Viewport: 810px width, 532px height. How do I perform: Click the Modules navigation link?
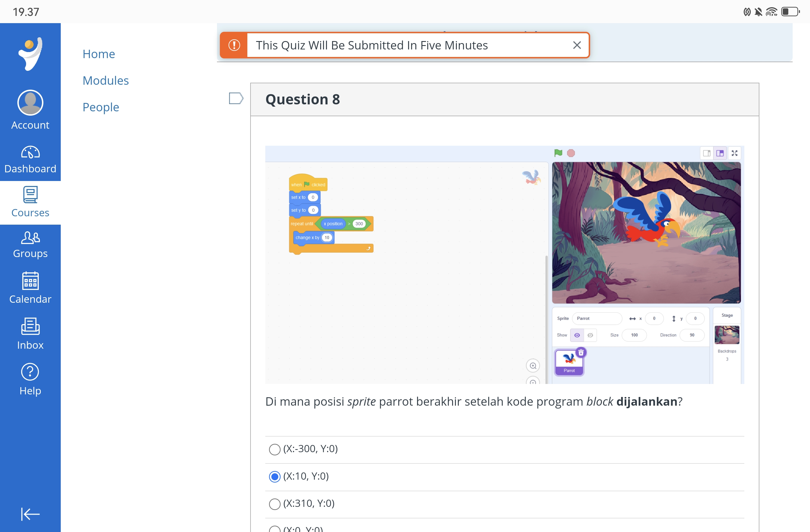point(106,80)
